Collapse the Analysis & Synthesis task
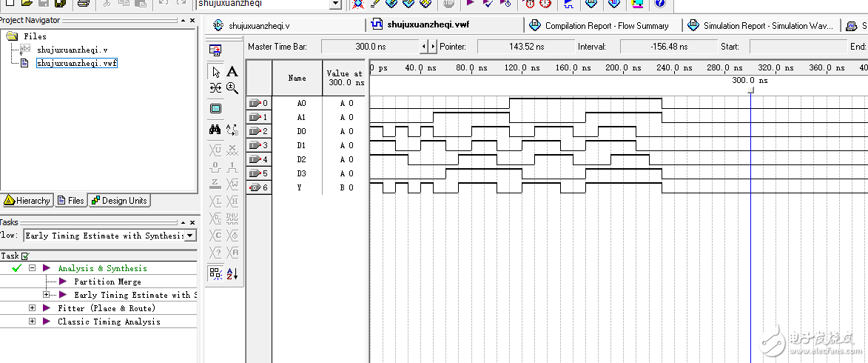 pyautogui.click(x=33, y=268)
